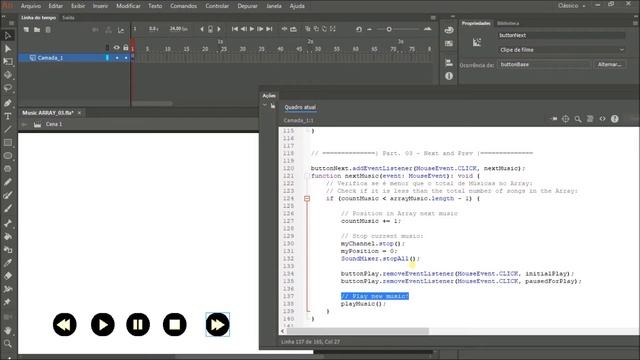This screenshot has height=360, width=640.
Task: Click the Play button on stage
Action: click(x=102, y=324)
